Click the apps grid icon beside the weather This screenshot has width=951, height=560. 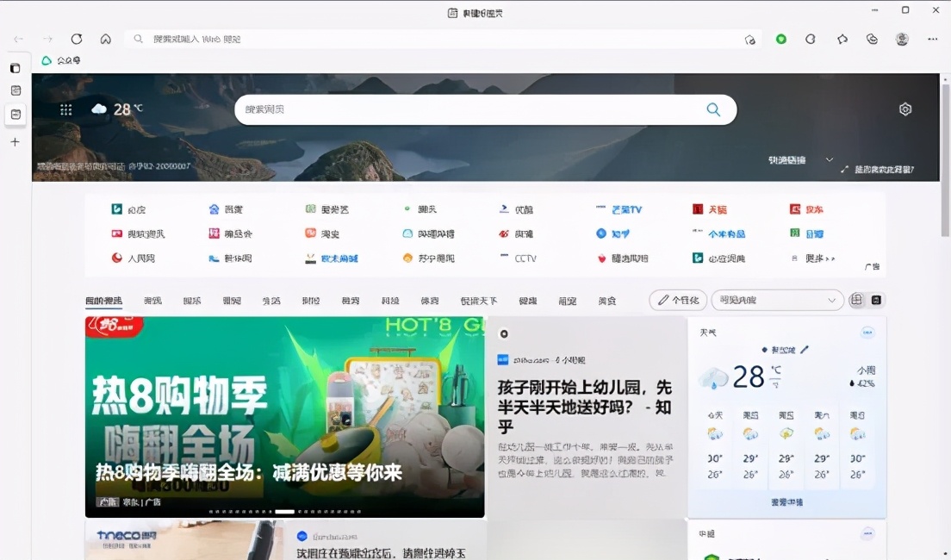[65, 109]
